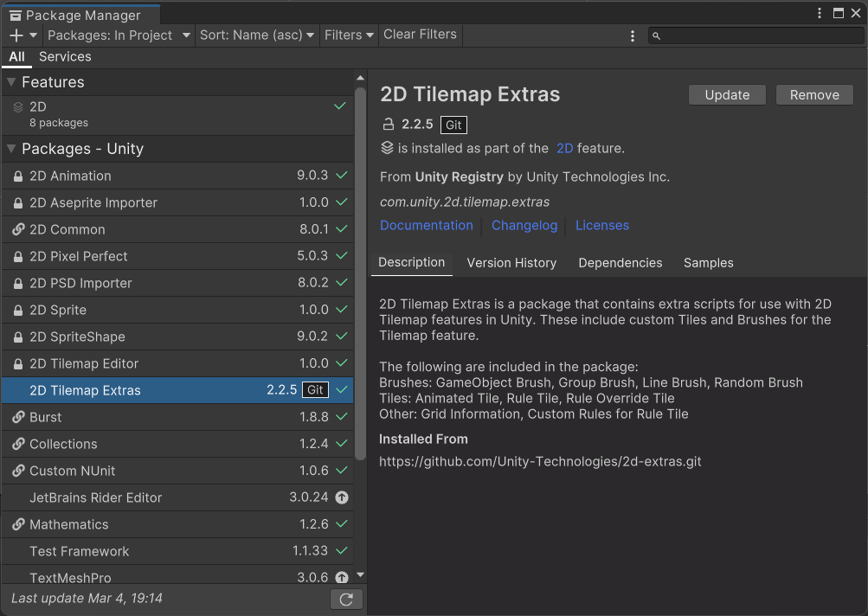Click the lock icon beside 2D PSD Importer
This screenshot has height=616, width=868.
(18, 284)
